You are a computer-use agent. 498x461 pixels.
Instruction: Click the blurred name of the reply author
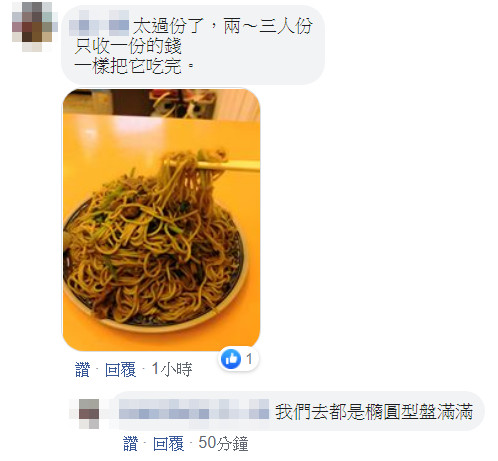coord(194,409)
